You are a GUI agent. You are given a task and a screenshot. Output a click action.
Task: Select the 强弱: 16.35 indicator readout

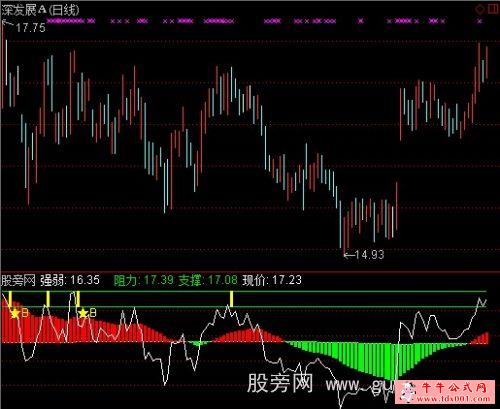pos(70,280)
